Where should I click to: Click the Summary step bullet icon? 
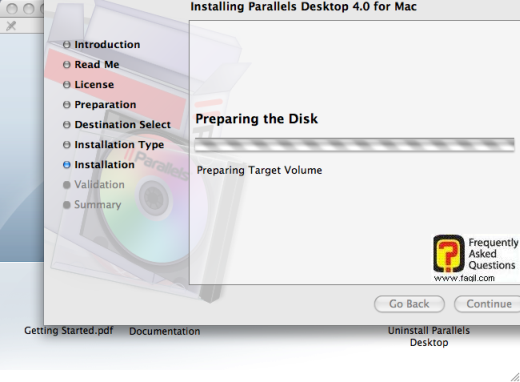tap(67, 205)
